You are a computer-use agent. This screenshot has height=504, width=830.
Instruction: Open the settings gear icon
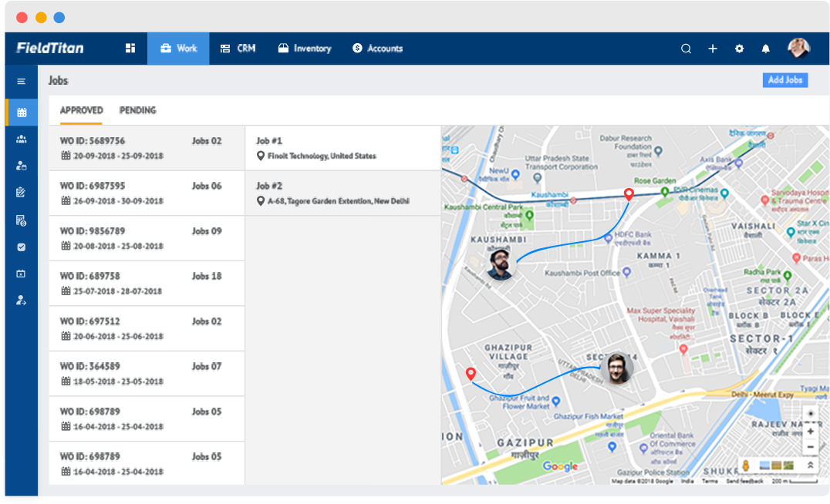click(740, 49)
